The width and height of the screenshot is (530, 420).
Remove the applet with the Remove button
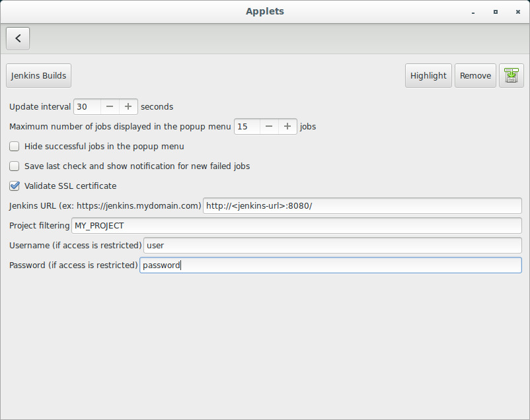tap(475, 76)
